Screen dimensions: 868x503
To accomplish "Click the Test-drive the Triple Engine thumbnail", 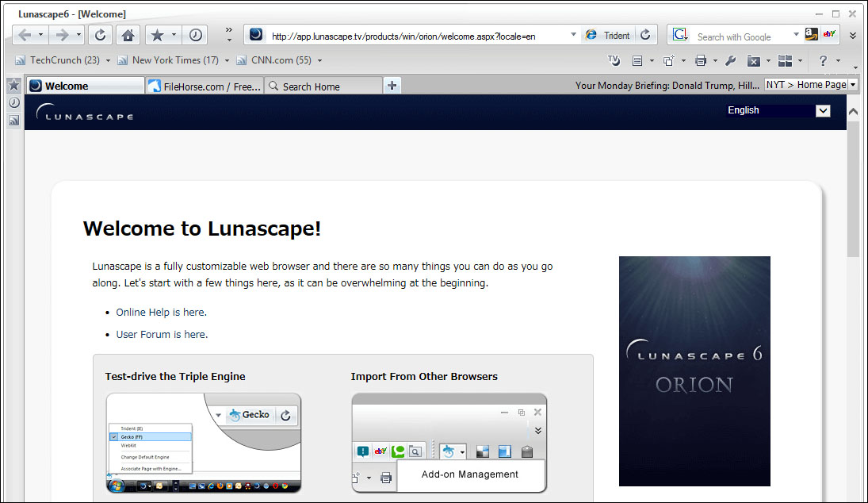I will coord(204,443).
